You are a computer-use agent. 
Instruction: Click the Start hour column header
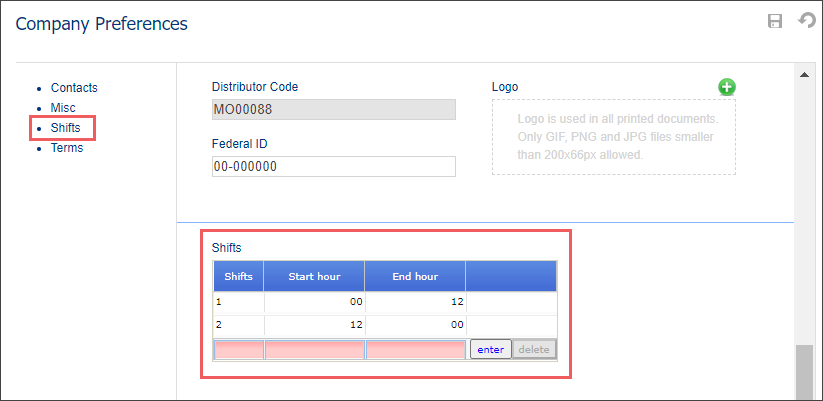[x=314, y=276]
